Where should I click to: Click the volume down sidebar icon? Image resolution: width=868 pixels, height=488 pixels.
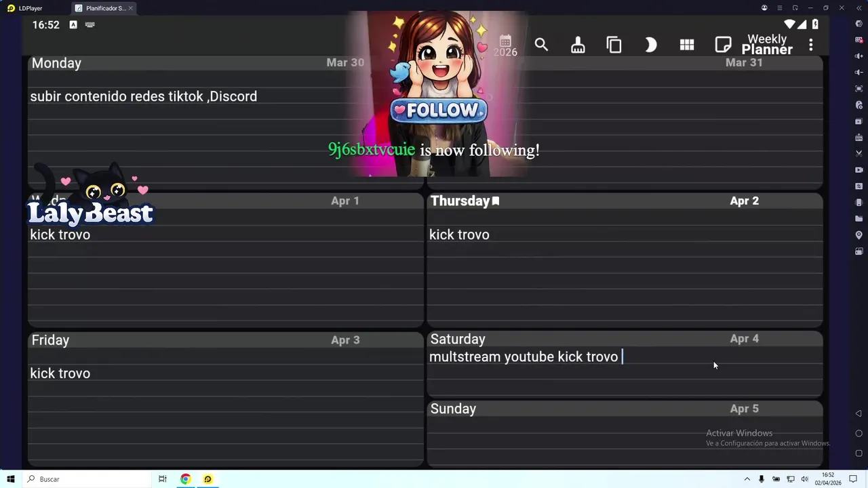pyautogui.click(x=859, y=73)
